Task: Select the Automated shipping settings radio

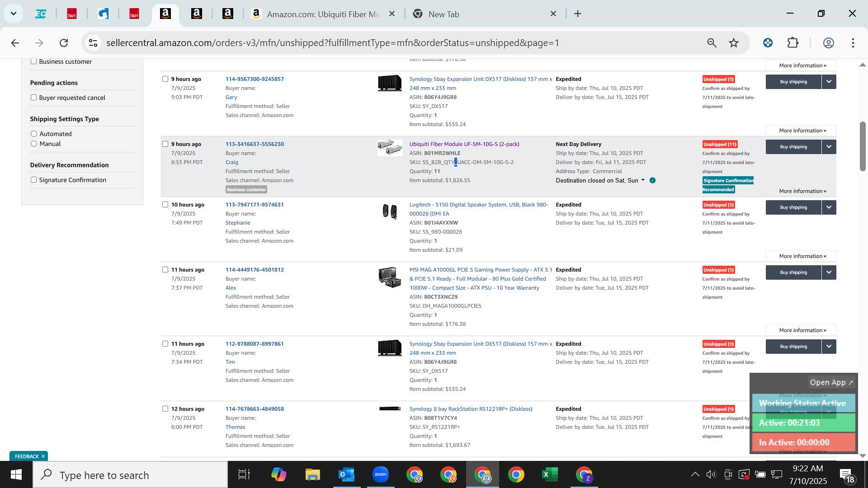Action: click(x=34, y=134)
